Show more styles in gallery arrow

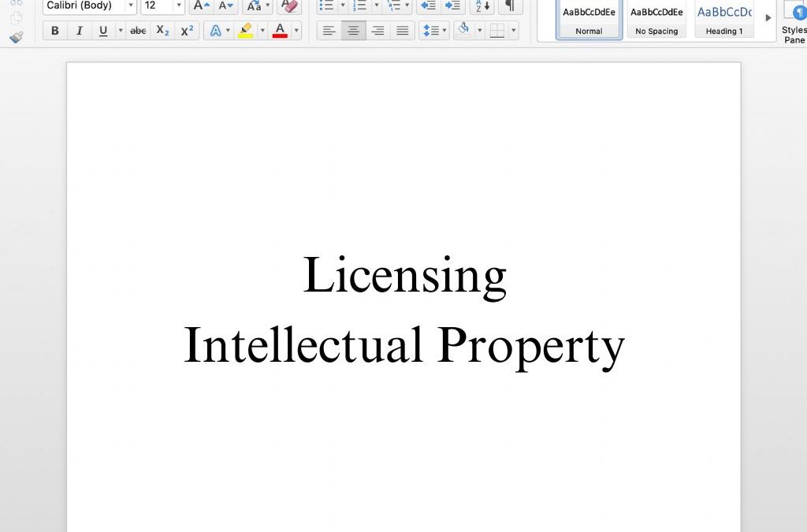(768, 17)
